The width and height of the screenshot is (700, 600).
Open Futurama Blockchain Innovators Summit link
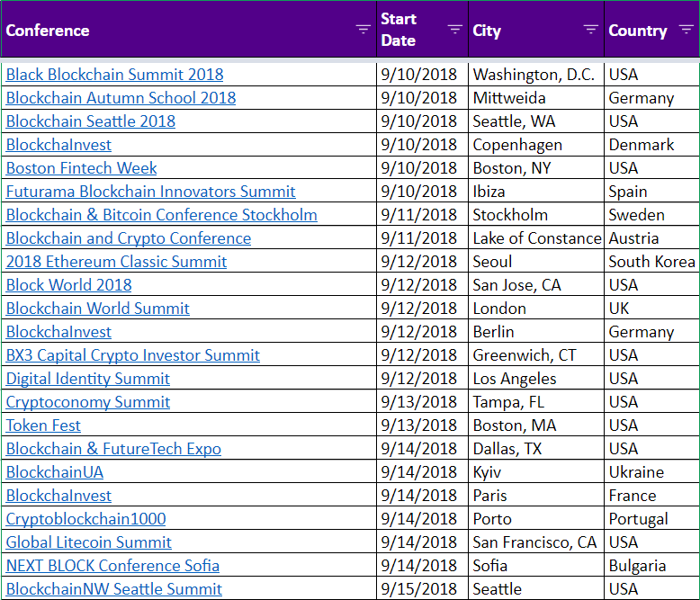[x=150, y=192]
